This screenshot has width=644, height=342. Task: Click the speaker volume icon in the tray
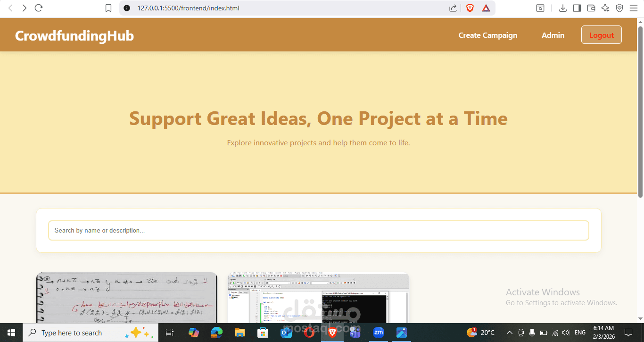566,333
